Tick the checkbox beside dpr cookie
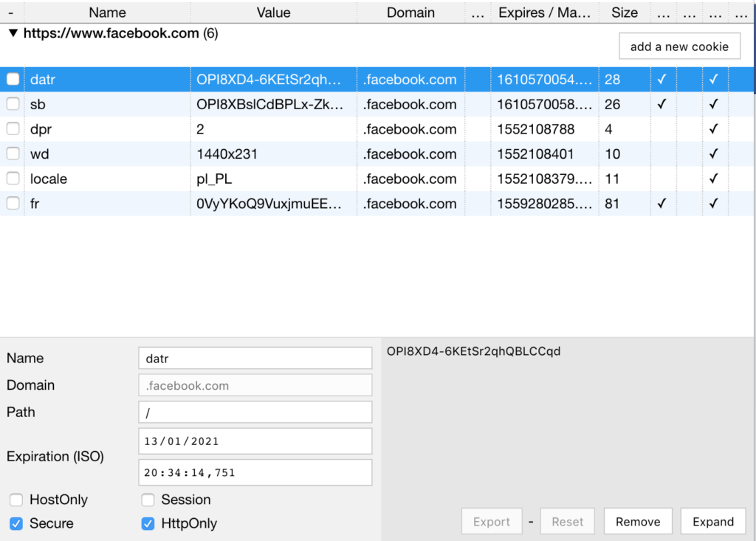 tap(13, 128)
